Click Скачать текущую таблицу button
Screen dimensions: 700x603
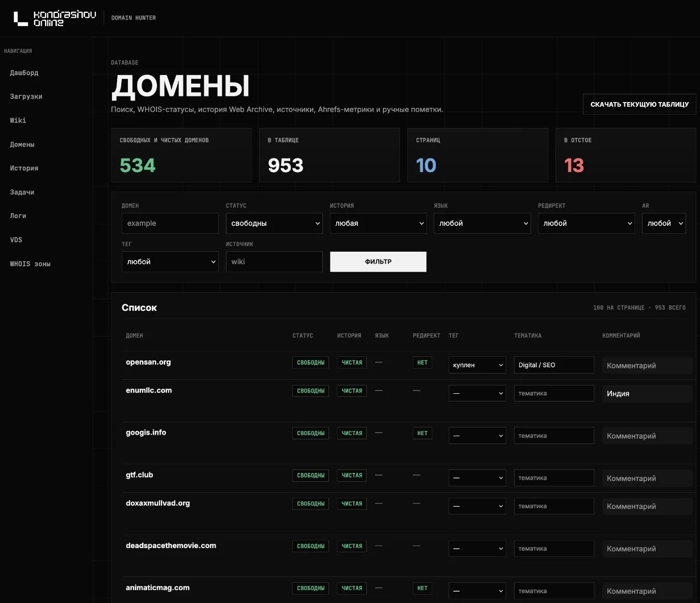pos(639,104)
